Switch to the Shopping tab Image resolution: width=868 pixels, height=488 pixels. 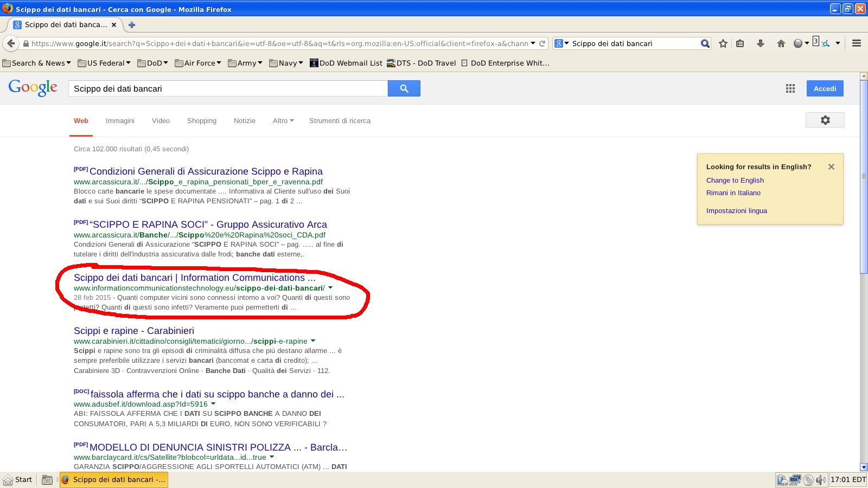pyautogui.click(x=202, y=121)
